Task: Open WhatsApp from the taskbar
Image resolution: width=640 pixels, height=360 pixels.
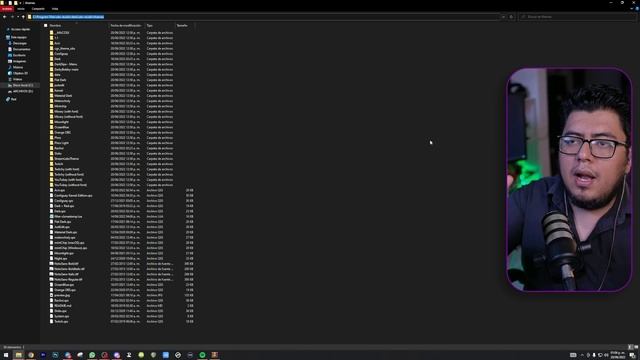Action: (92, 355)
